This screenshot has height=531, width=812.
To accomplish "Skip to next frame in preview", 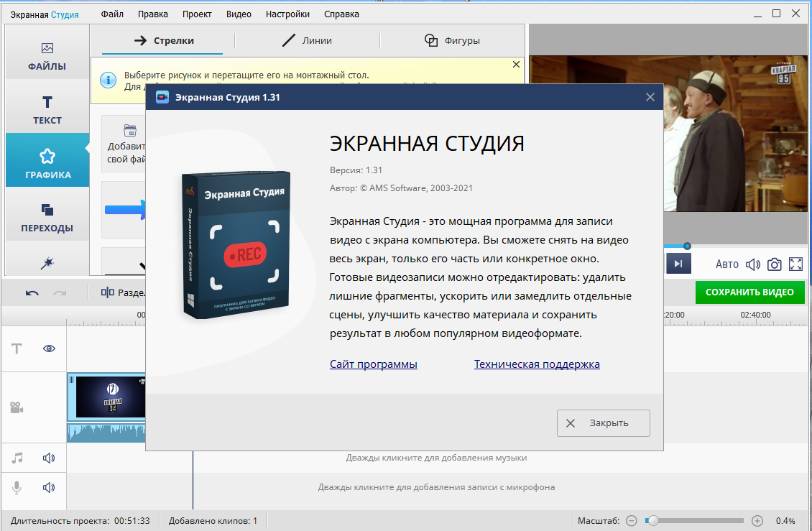I will [x=678, y=264].
